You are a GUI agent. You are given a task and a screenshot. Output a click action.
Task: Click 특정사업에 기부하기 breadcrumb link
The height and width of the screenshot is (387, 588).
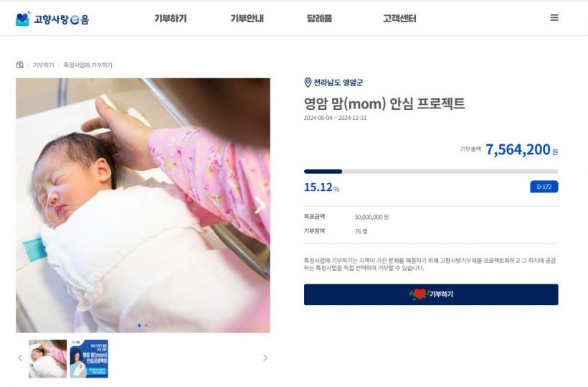click(x=87, y=65)
